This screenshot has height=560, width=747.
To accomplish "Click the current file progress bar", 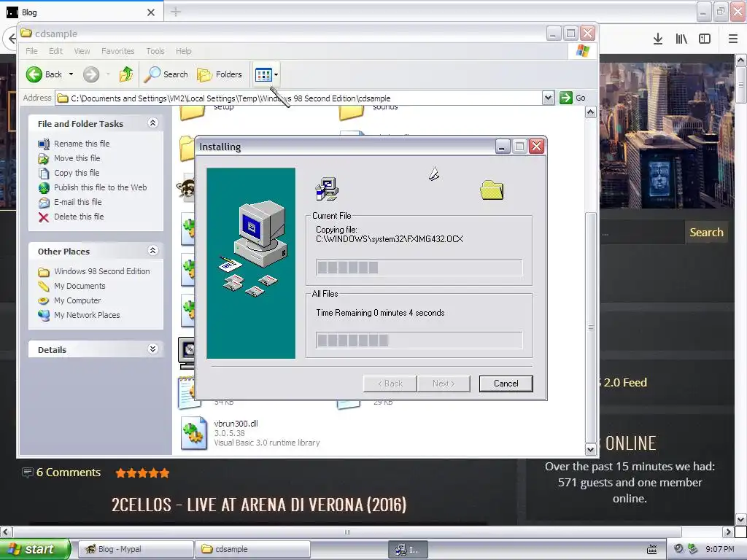I will 419,268.
